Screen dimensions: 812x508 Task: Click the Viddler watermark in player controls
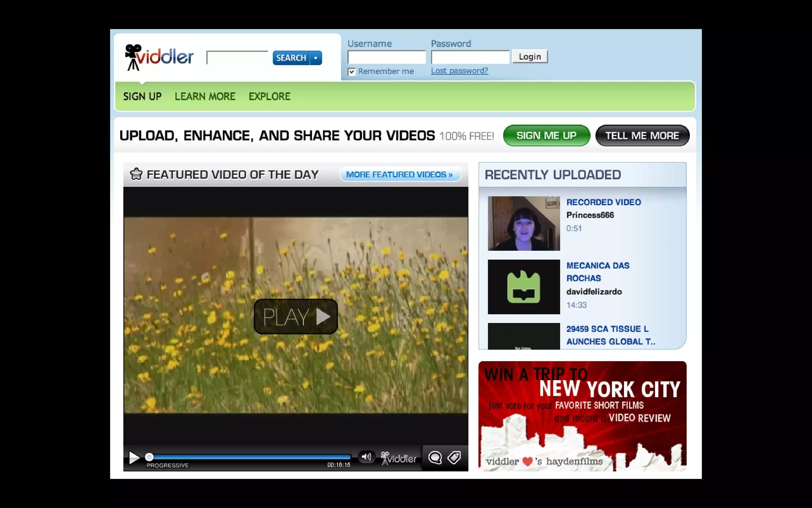pyautogui.click(x=398, y=458)
